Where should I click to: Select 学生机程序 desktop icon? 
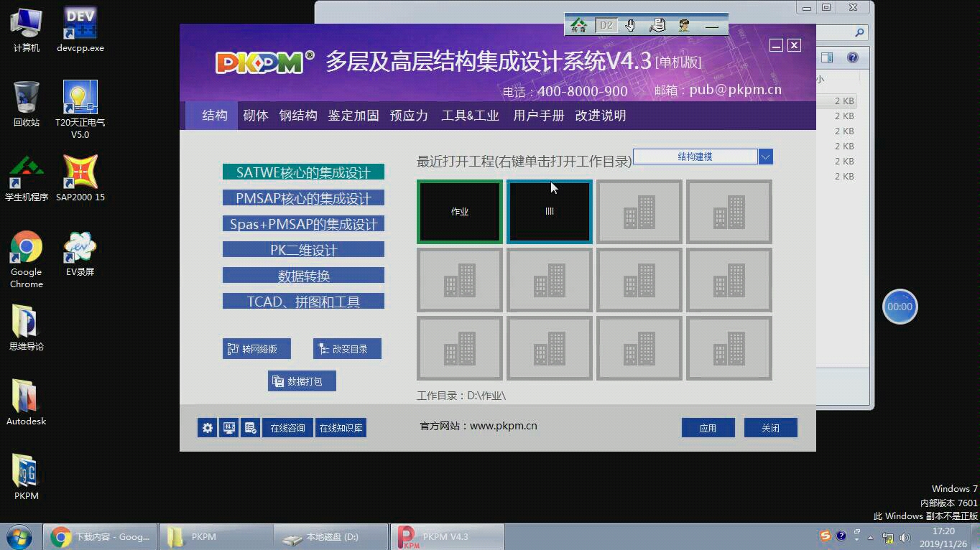coord(27,178)
